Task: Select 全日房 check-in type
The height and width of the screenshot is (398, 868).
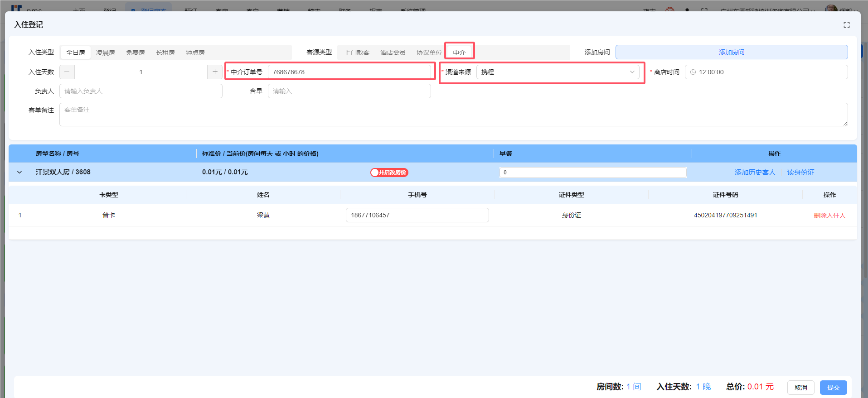Action: [x=76, y=53]
